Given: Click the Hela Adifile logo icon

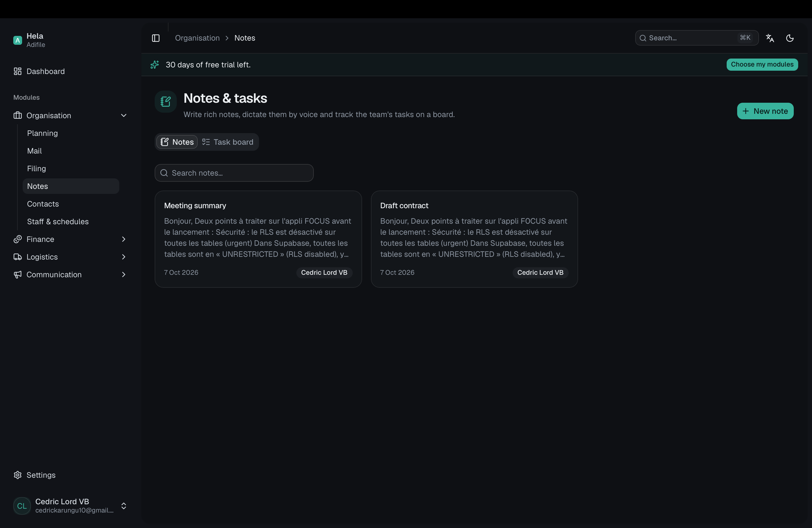Looking at the screenshot, I should 17,40.
